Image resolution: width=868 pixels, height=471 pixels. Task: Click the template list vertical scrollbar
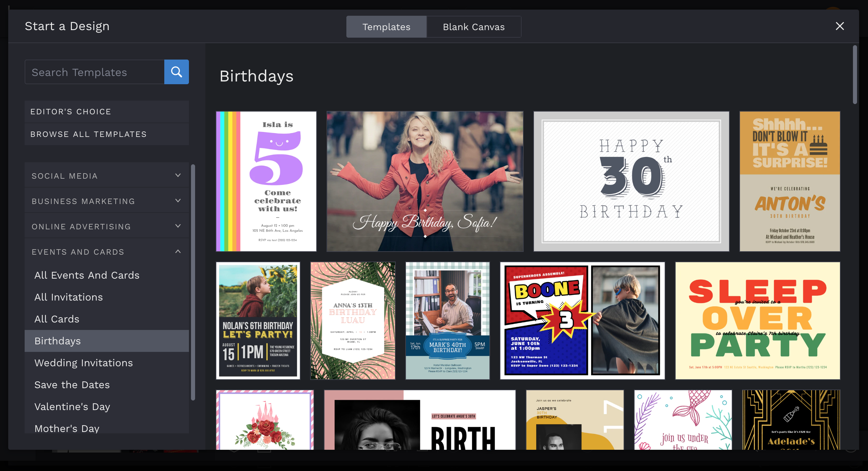855,75
